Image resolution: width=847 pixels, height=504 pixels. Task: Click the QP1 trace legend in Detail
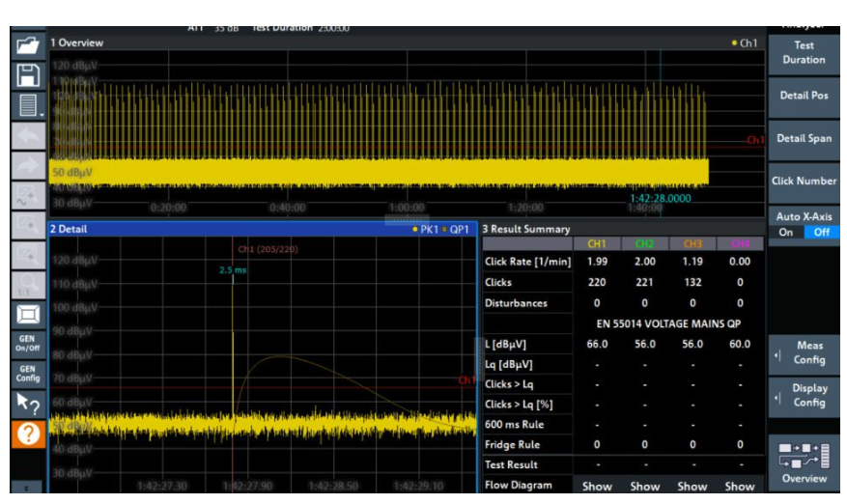pos(456,230)
